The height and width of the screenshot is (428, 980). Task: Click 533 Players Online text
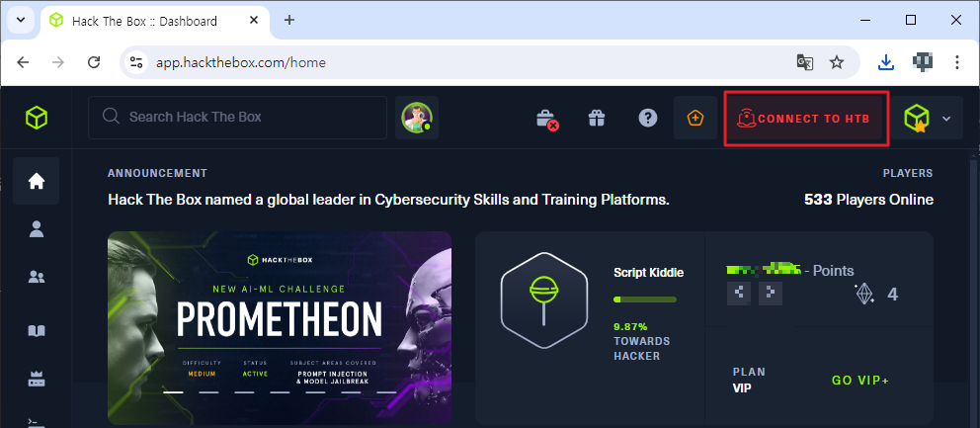(868, 200)
